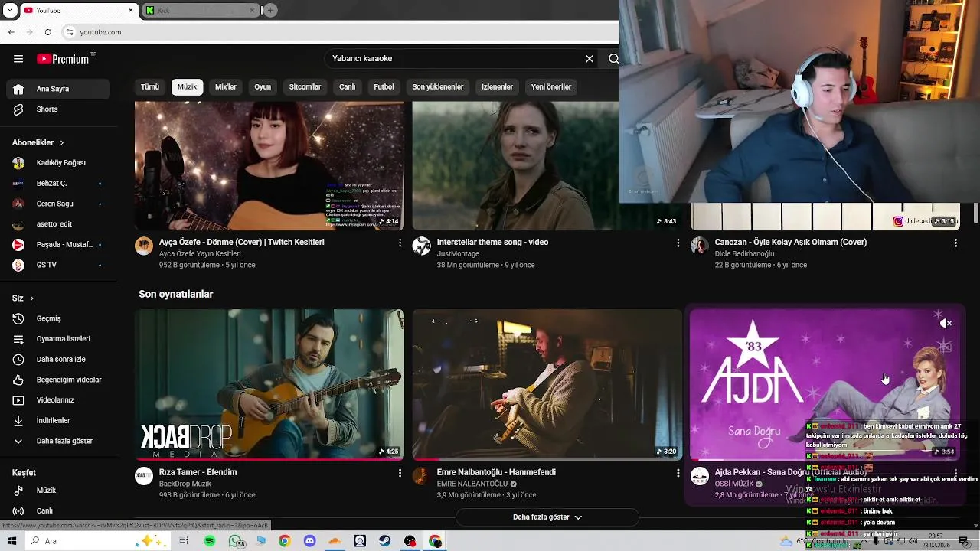Open Canlı under Keşfet
The image size is (980, 551).
(58, 511)
